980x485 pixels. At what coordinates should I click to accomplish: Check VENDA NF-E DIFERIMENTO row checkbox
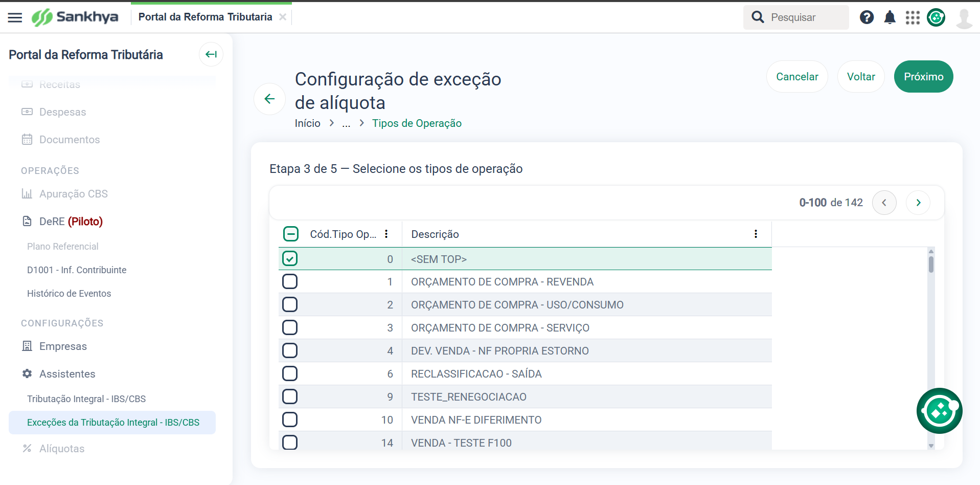coord(290,420)
